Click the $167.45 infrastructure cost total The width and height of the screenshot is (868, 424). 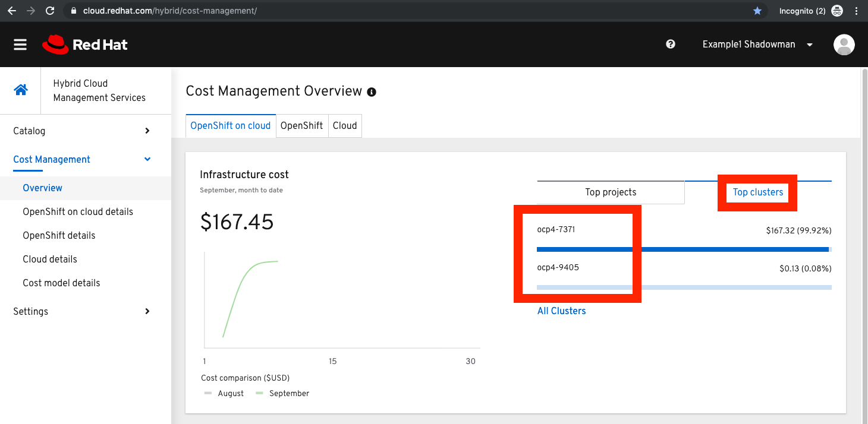[x=237, y=222]
